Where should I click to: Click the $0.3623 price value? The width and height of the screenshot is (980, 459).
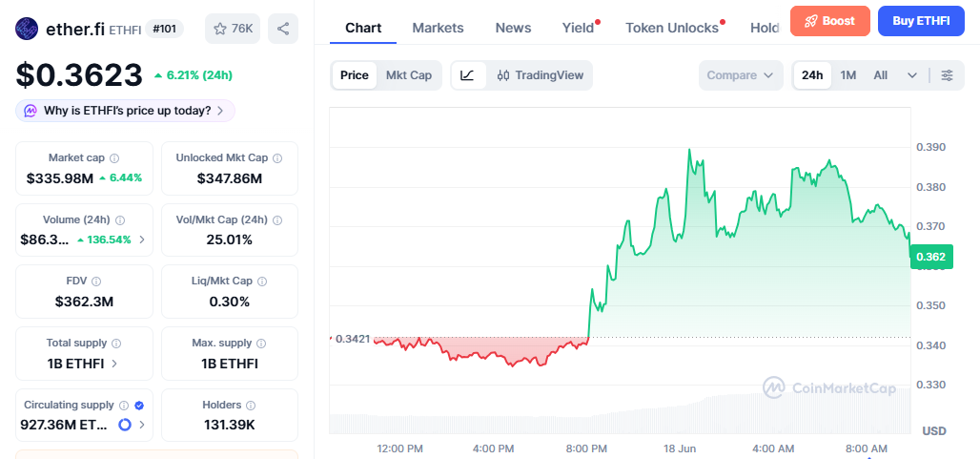pos(79,75)
